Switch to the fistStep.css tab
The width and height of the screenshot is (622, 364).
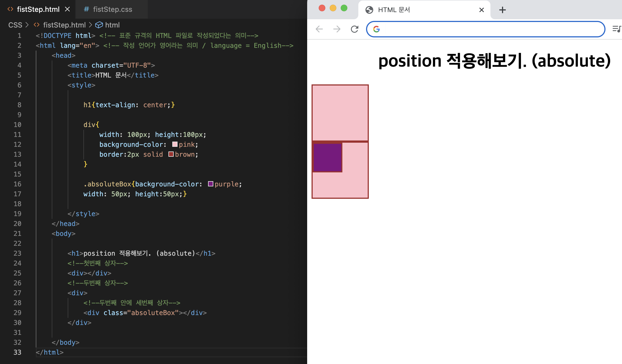coord(112,9)
